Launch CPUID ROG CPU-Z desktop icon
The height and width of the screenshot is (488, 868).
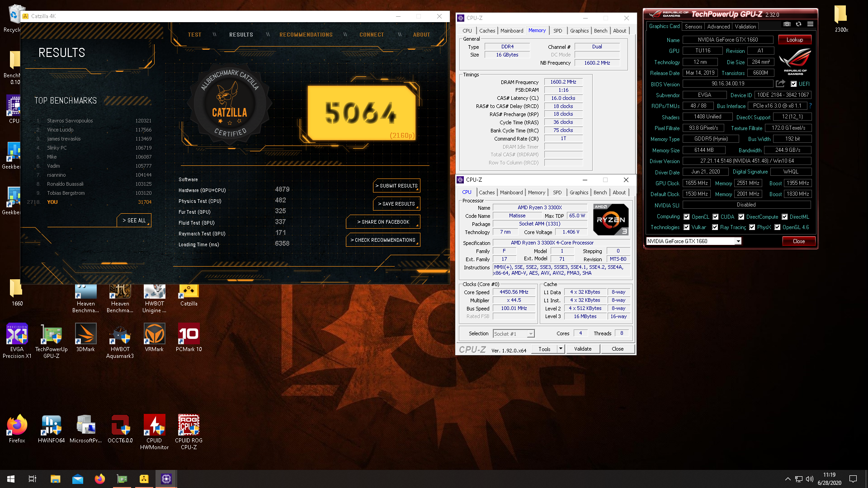tap(189, 432)
